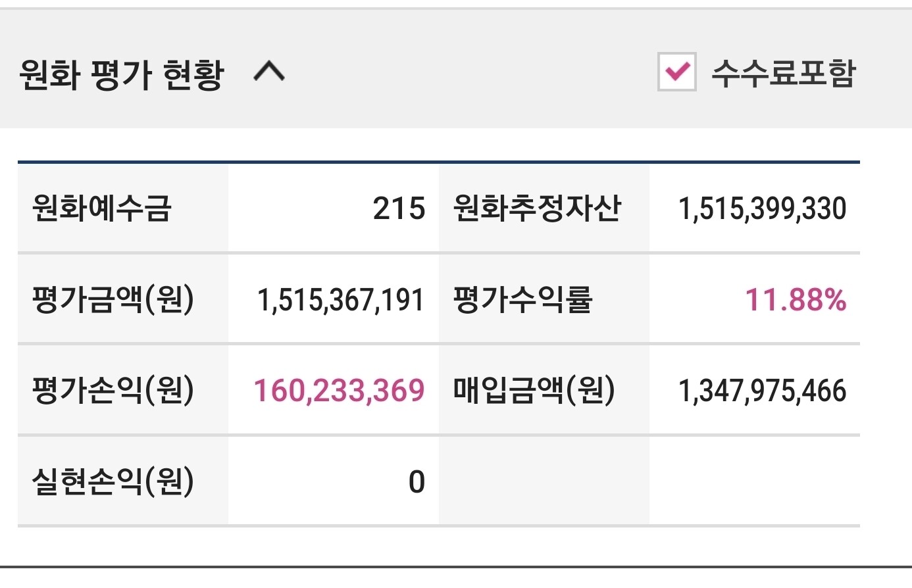Screen dimensions: 912x588
Task: Collapse the 원화 평가 현황 section chevron
Action: [x=269, y=71]
